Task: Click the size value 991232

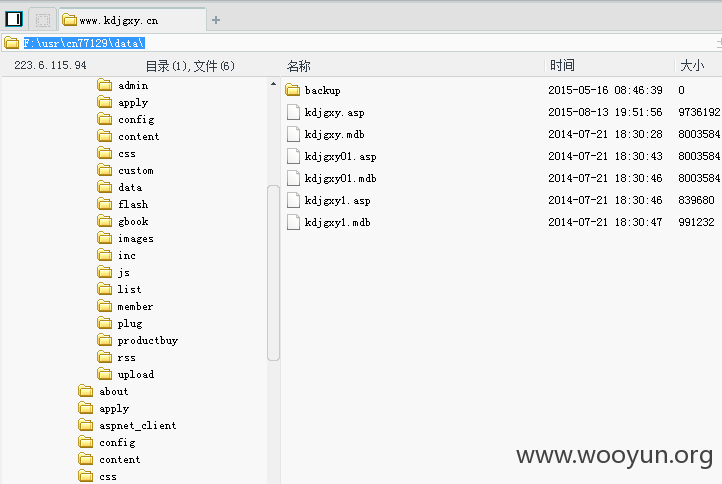Action: [696, 222]
